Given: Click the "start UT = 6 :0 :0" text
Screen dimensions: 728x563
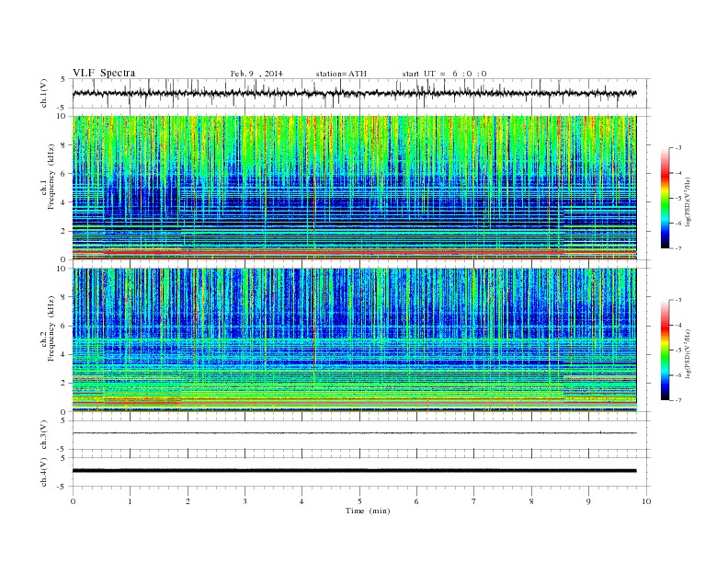Looking at the screenshot, I should pos(444,74).
